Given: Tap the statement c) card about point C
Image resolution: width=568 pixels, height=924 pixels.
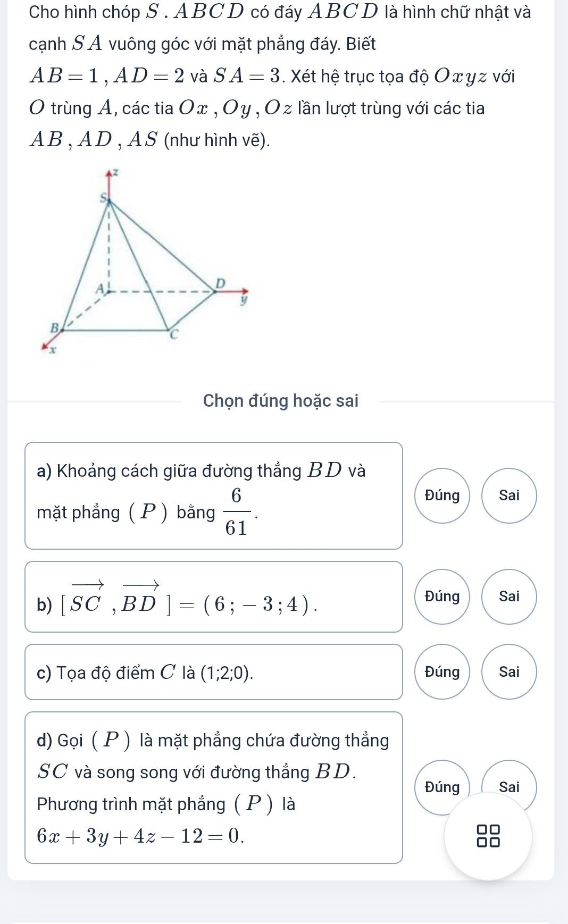Looking at the screenshot, I should click(x=213, y=673).
